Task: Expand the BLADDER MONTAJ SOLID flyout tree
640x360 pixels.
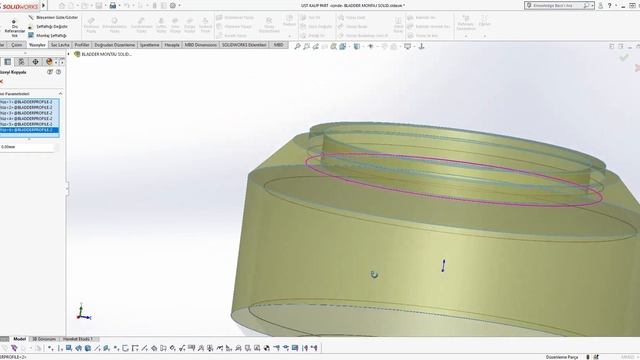Action: pos(69,54)
